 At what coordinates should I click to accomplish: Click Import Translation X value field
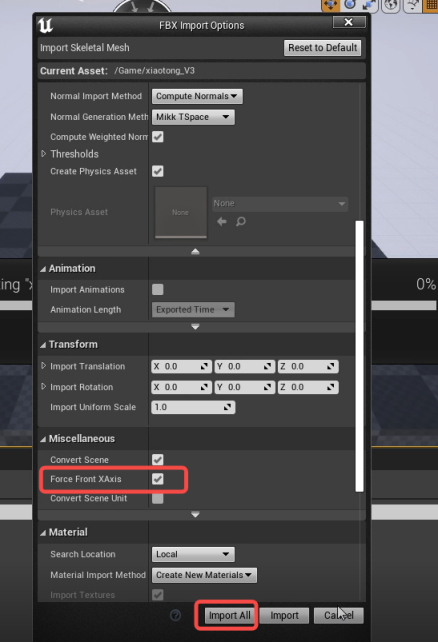181,367
